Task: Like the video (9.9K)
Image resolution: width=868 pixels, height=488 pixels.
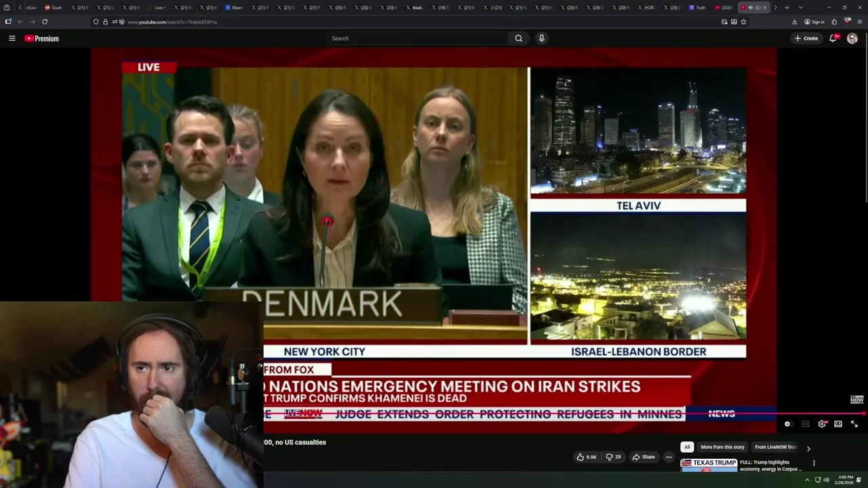Action: 587,457
